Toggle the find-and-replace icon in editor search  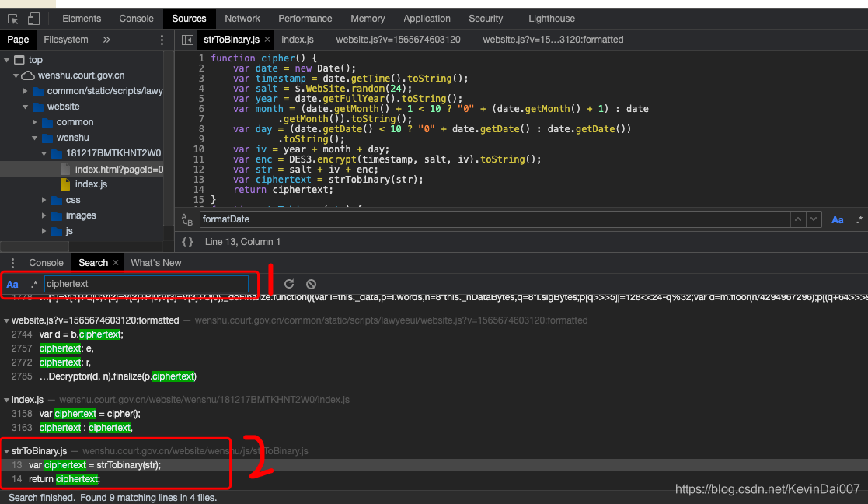[x=187, y=220]
